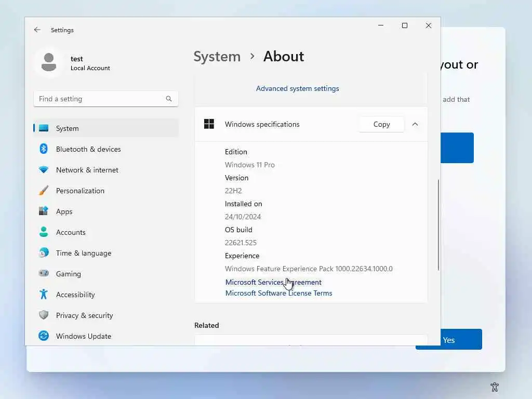Open Privacy & security settings
This screenshot has height=399, width=532.
(106, 315)
